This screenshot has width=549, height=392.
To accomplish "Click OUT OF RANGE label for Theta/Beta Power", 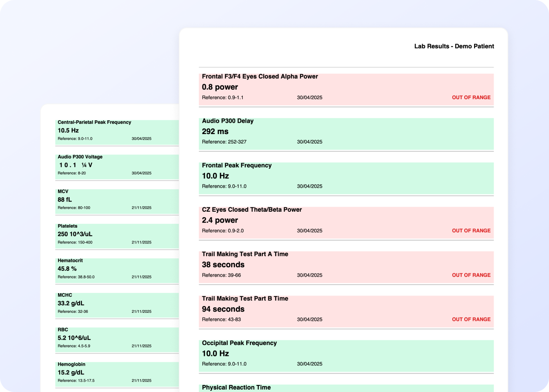I will coord(471,231).
